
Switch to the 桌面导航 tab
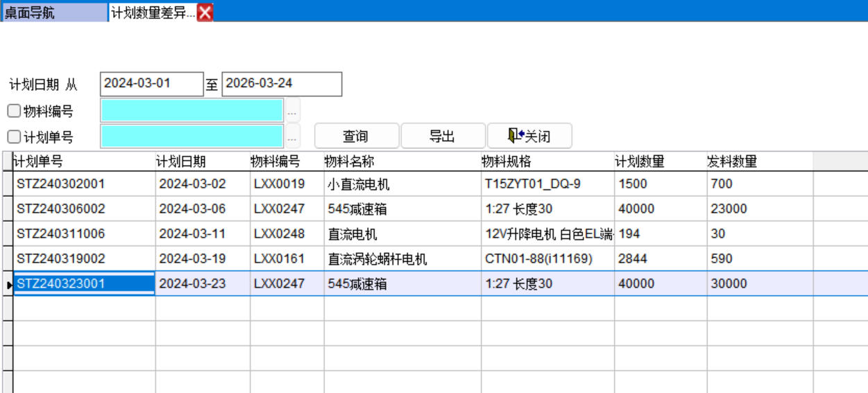[x=53, y=12]
